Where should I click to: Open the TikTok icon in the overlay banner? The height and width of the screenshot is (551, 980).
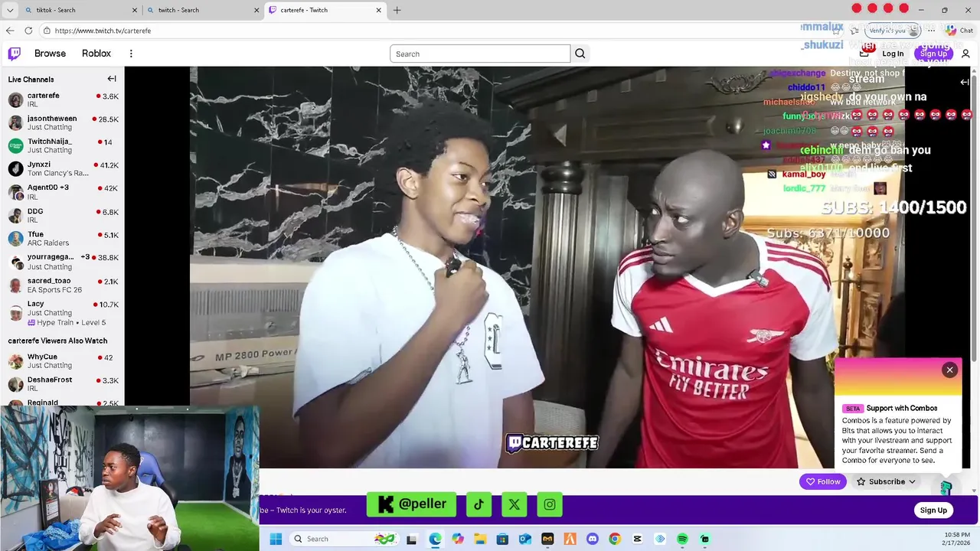tap(479, 504)
